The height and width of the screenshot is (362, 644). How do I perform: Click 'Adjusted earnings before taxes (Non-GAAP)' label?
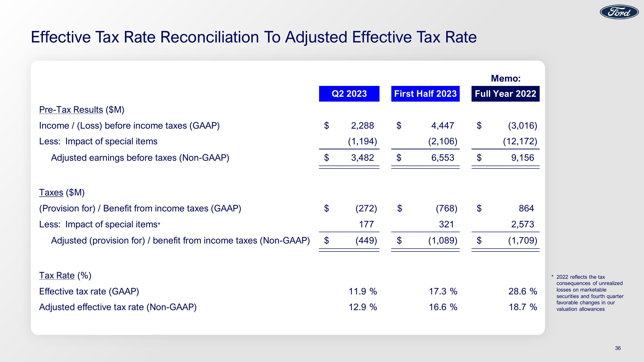(x=140, y=158)
